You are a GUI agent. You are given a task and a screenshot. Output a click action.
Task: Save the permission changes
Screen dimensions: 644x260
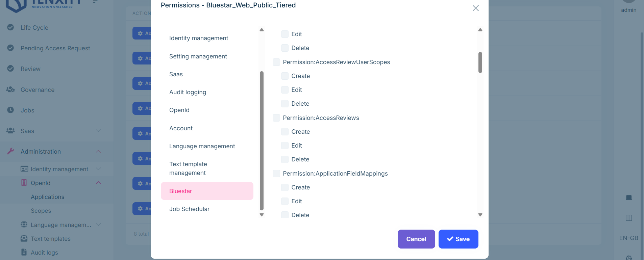coord(458,239)
